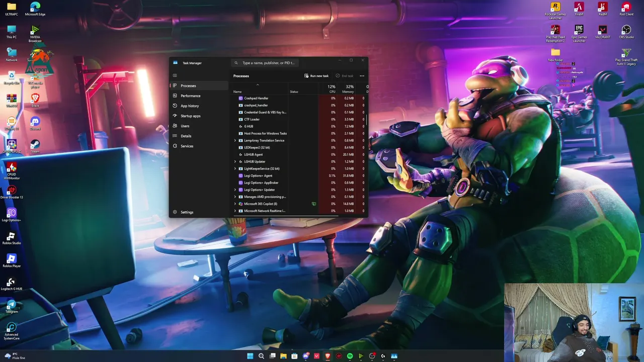Select the Telegram desktop icon

pos(11,307)
